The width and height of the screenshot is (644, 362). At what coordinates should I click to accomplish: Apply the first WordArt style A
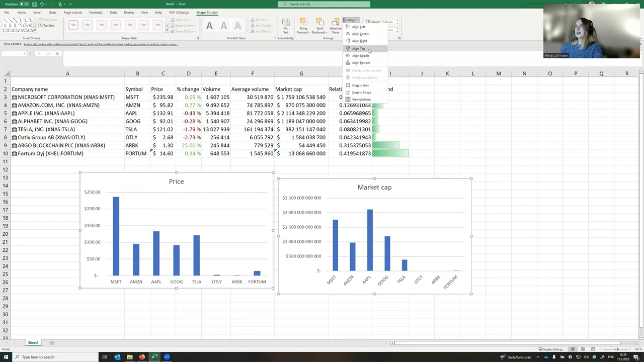pos(209,26)
